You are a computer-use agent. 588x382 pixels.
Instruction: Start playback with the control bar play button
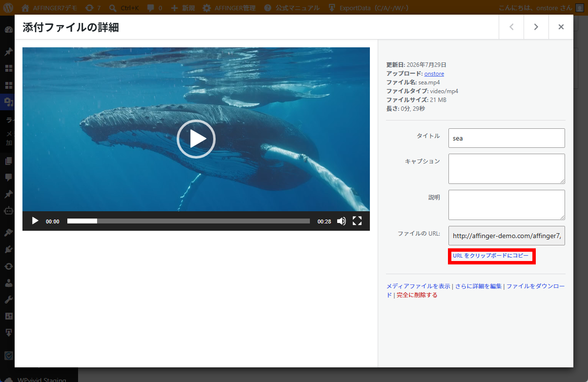point(35,221)
